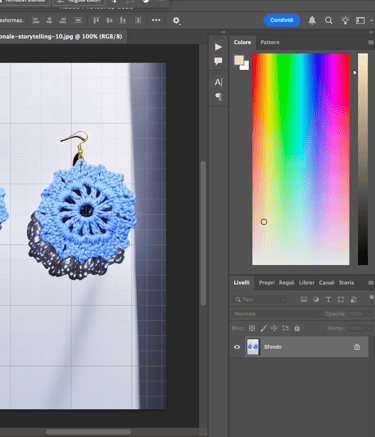Click the align right edges icon
The height and width of the screenshot is (437, 375).
pyautogui.click(x=62, y=20)
